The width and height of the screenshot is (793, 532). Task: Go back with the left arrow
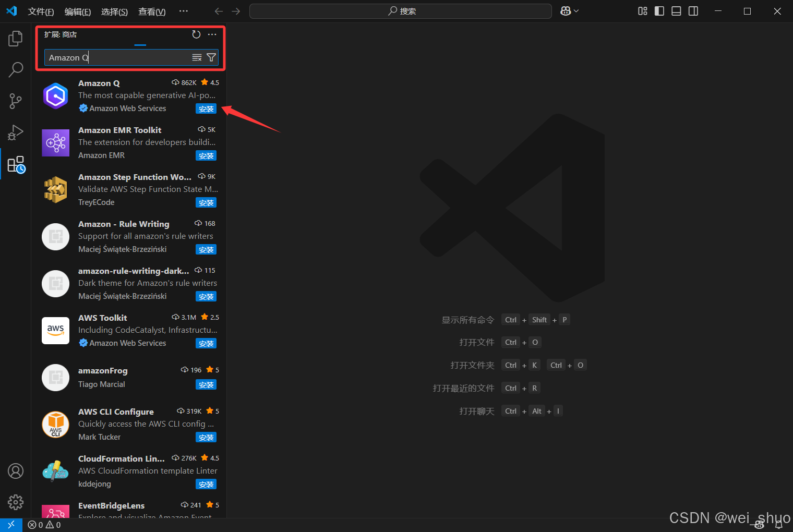pos(219,11)
